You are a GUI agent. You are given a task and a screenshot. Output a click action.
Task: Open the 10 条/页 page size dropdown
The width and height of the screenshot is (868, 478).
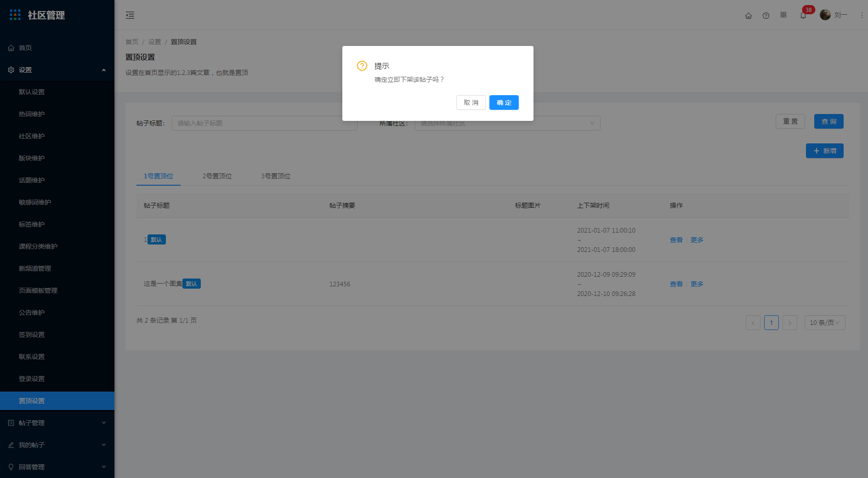[x=825, y=323]
